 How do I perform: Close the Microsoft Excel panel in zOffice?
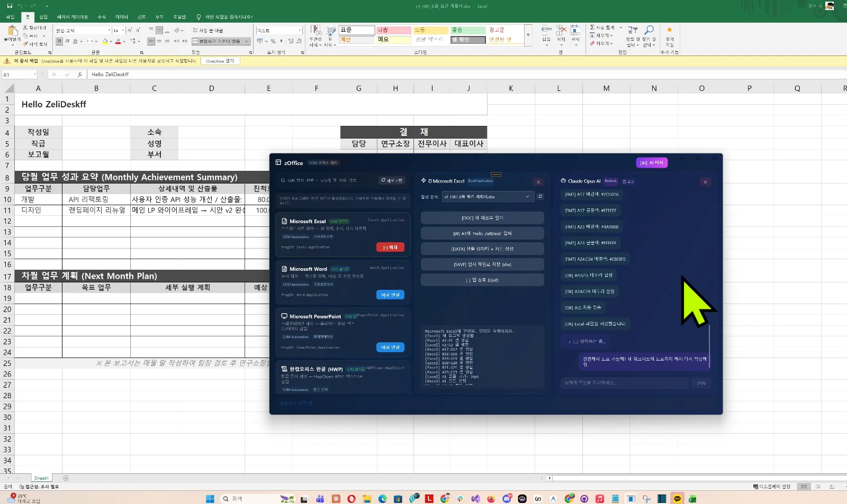click(538, 182)
